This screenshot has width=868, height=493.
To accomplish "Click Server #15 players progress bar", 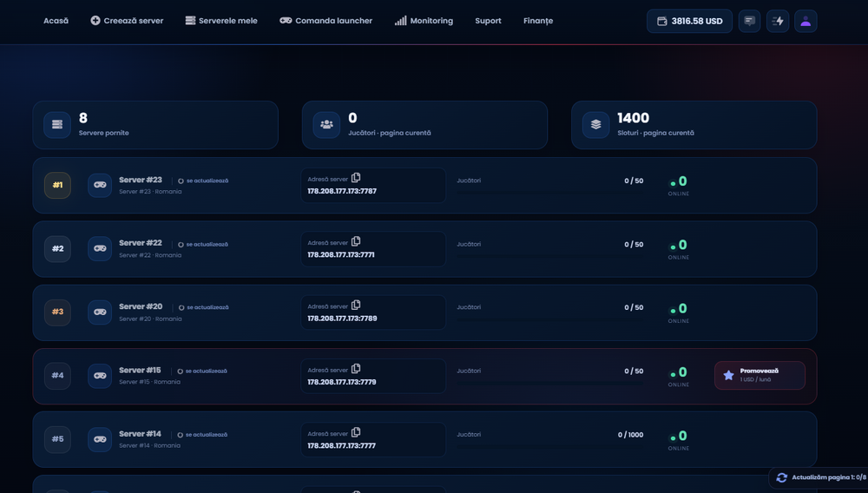I will [x=549, y=383].
